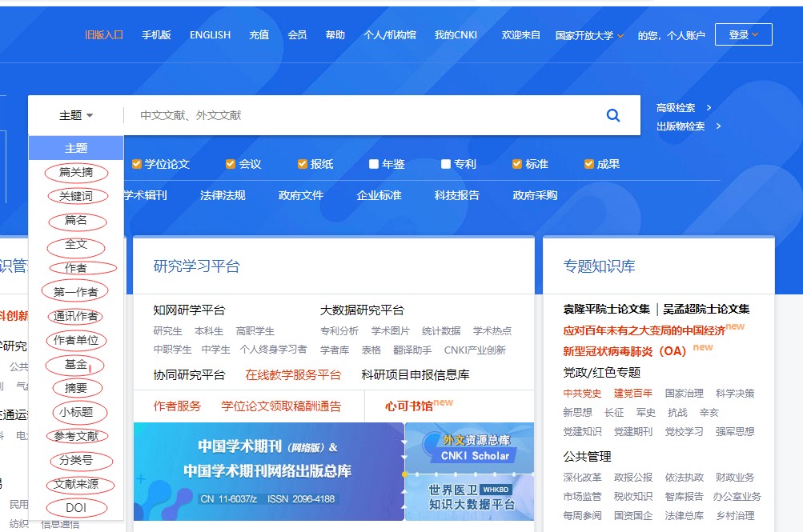Select 通讯作者 in the dropdown list
The image size is (803, 532).
[76, 317]
